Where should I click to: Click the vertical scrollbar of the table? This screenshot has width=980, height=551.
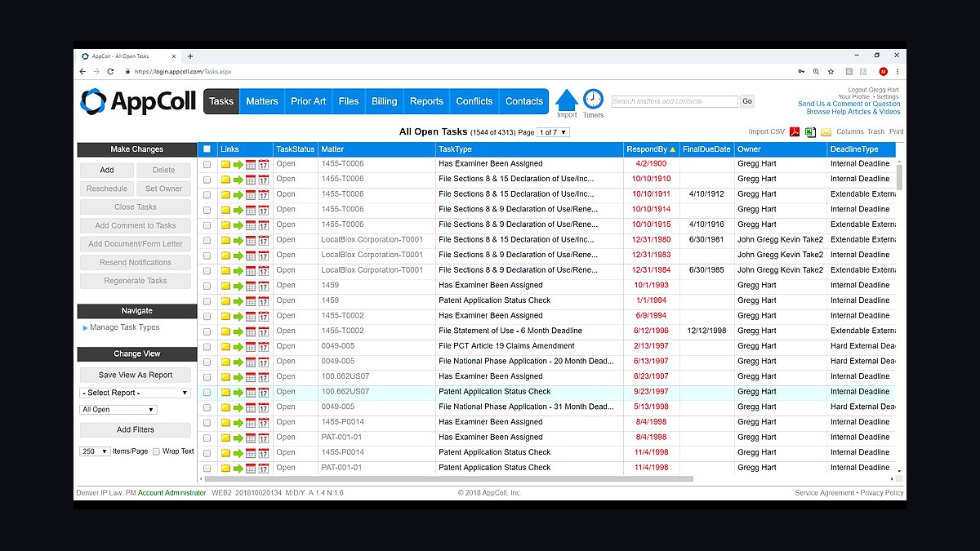(900, 176)
